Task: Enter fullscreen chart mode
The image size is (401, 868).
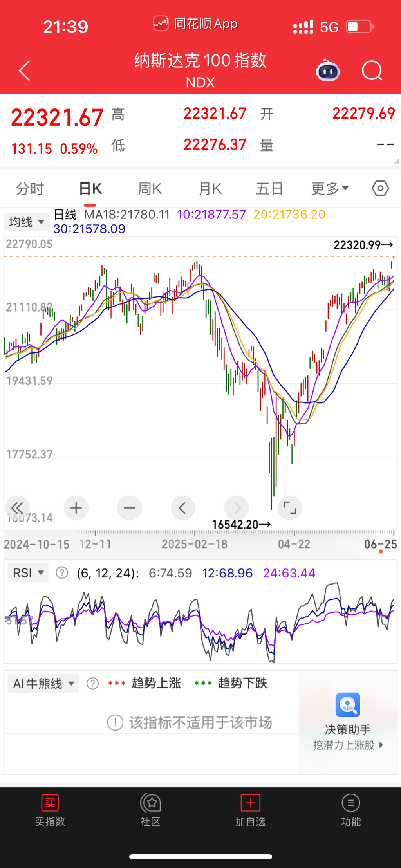Action: point(290,508)
